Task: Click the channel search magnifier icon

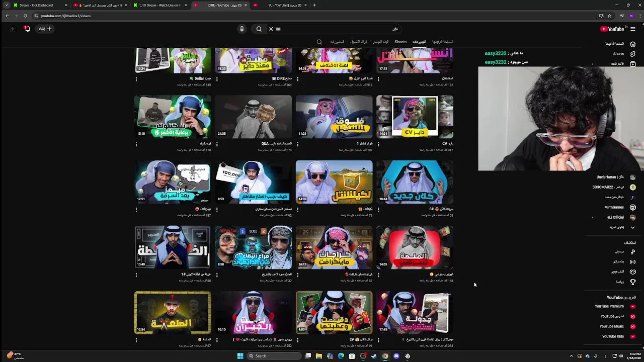Action: point(319,42)
